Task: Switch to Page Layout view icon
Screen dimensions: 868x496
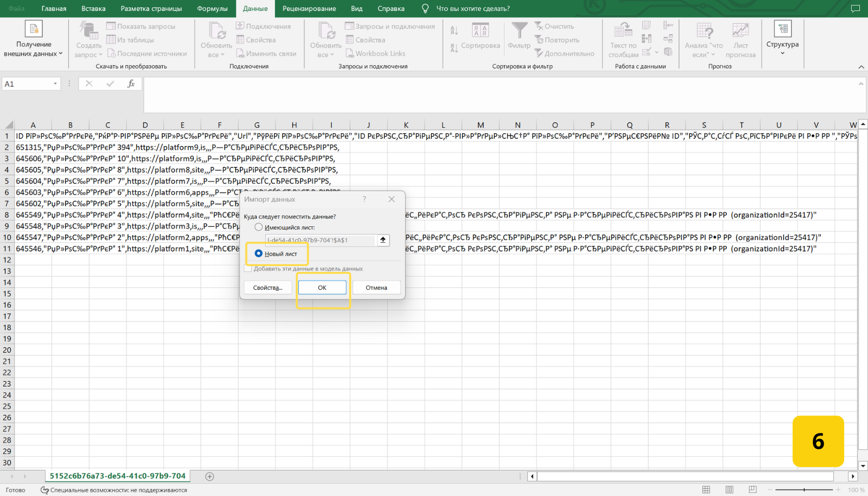Action: (x=729, y=490)
